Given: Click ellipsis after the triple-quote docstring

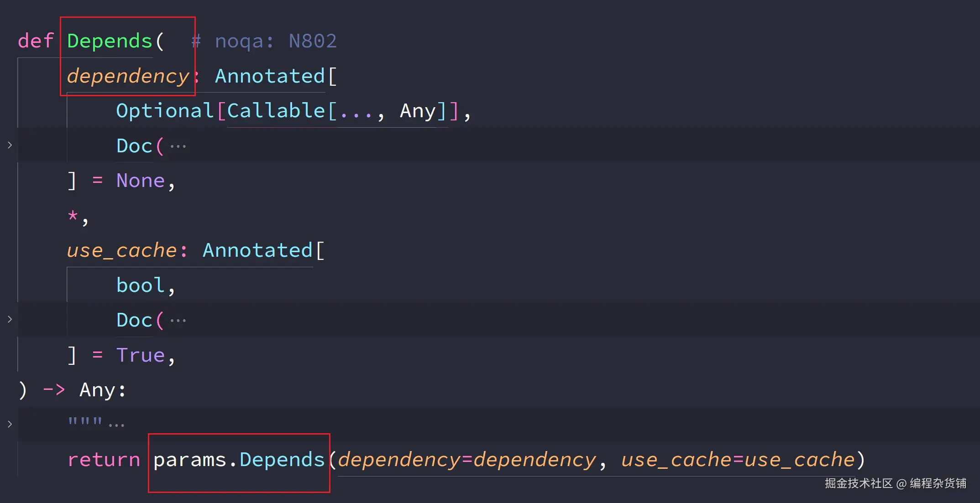Looking at the screenshot, I should point(116,425).
